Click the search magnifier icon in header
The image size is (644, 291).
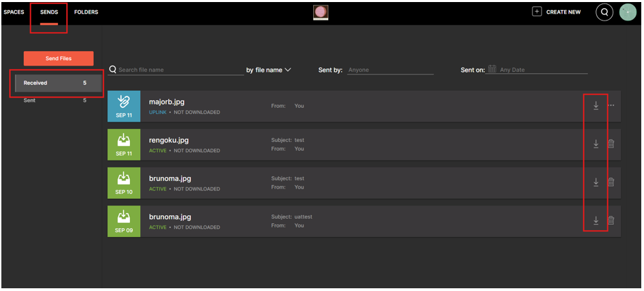[604, 12]
